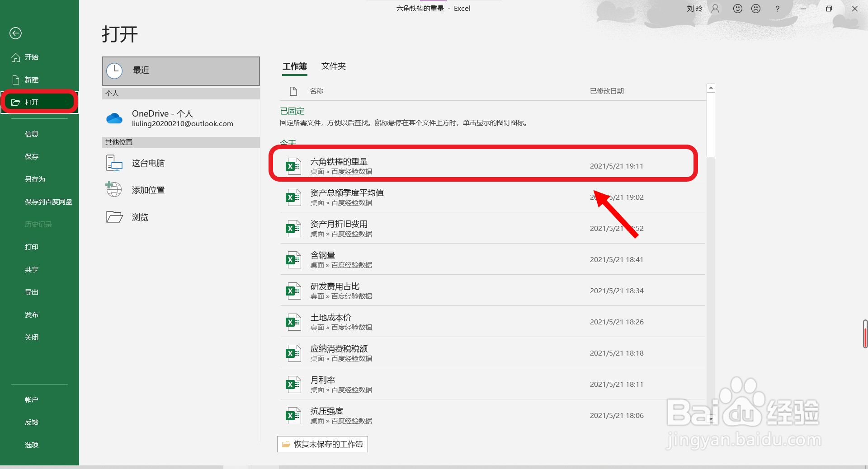This screenshot has width=868, height=469.
Task: Click 反馈 in the sidebar
Action: 31,422
